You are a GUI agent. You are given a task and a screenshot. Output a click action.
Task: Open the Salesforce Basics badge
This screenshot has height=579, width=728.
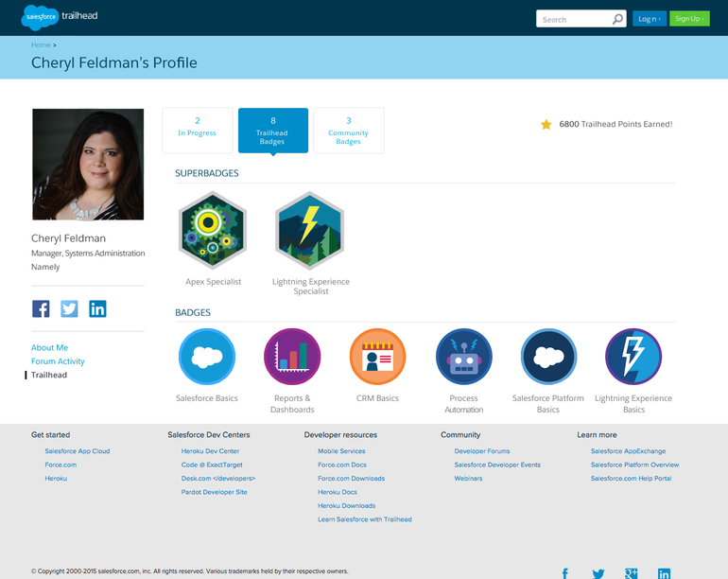pos(207,357)
